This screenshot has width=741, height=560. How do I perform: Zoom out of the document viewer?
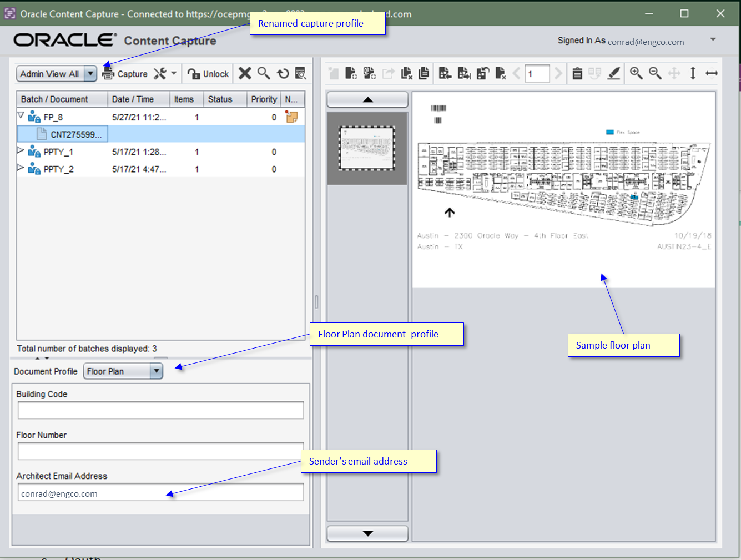[655, 73]
